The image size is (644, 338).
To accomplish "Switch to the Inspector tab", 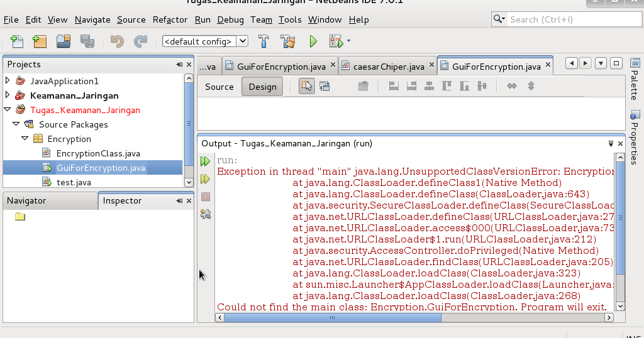I will point(122,200).
